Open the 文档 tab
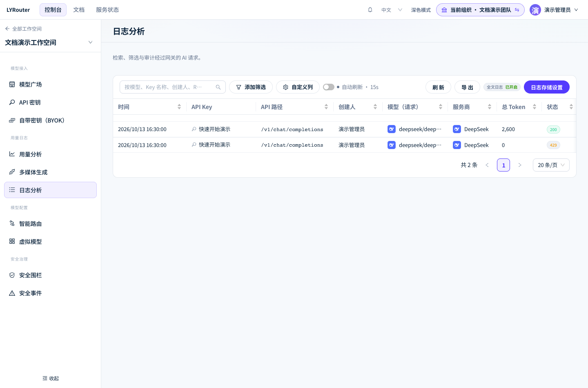Viewport: 588px width, 388px height. (79, 10)
